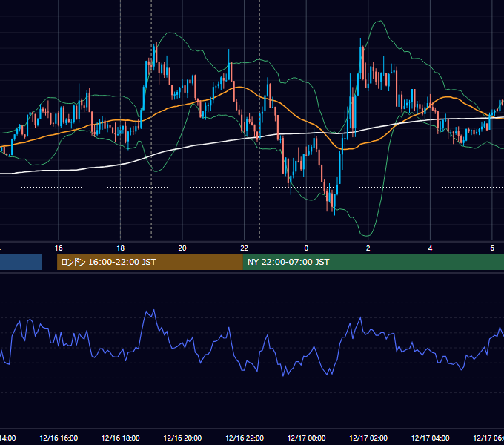Screen dimensions: 504x445
Task: Click the "20" hour label on price chart axis
Action: tap(182, 248)
